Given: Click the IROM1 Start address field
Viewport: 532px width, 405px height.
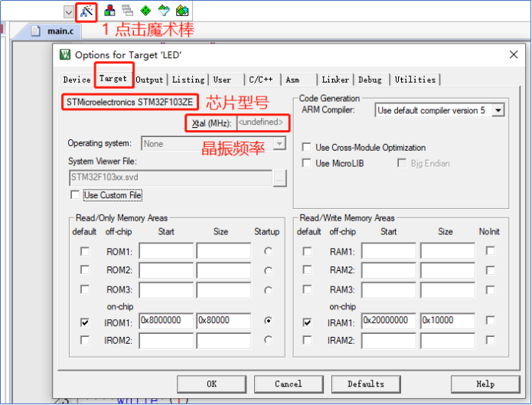Looking at the screenshot, I should (x=166, y=321).
